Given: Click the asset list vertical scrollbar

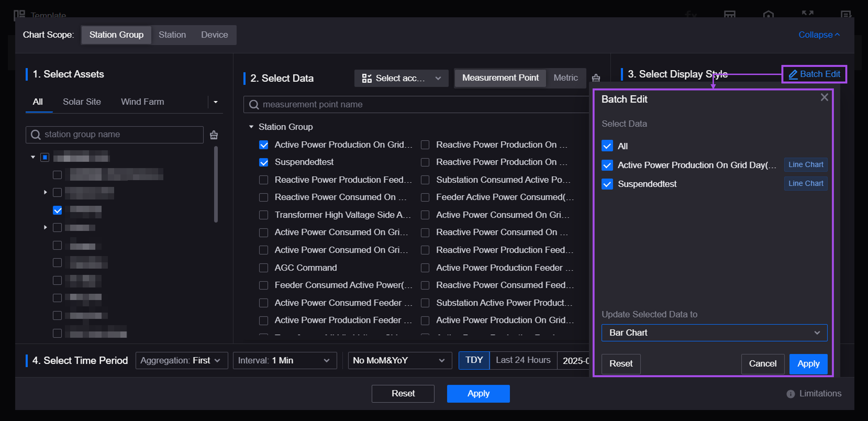Looking at the screenshot, I should click(x=216, y=184).
